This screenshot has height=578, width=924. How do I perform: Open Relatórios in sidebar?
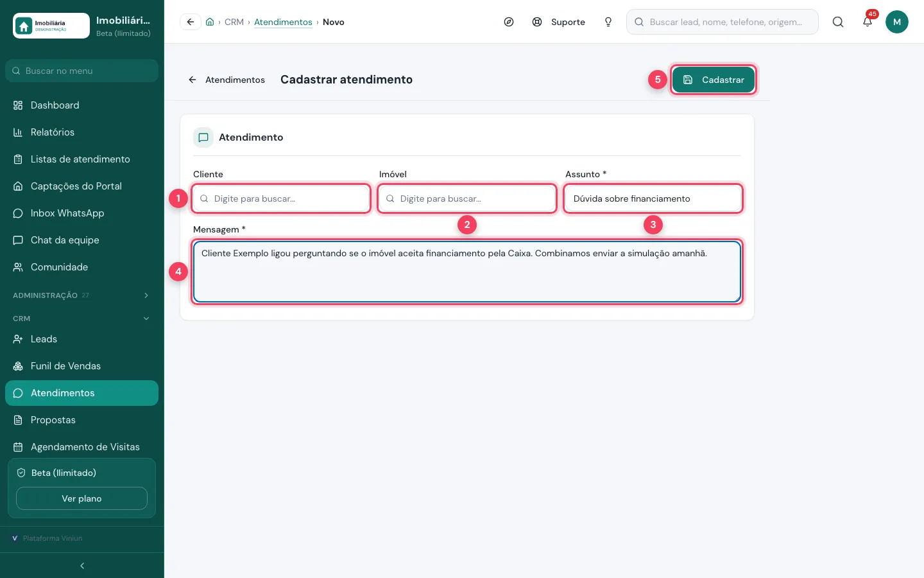(81, 132)
